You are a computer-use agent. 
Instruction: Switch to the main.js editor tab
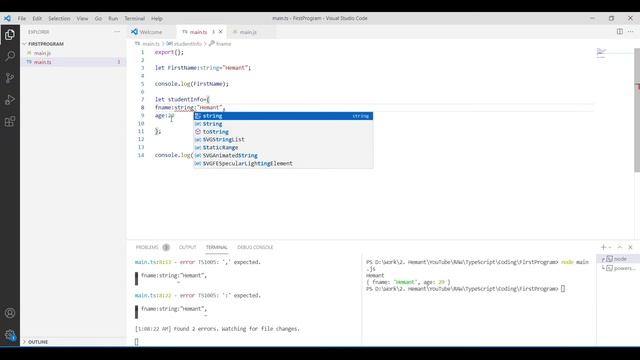[x=248, y=32]
